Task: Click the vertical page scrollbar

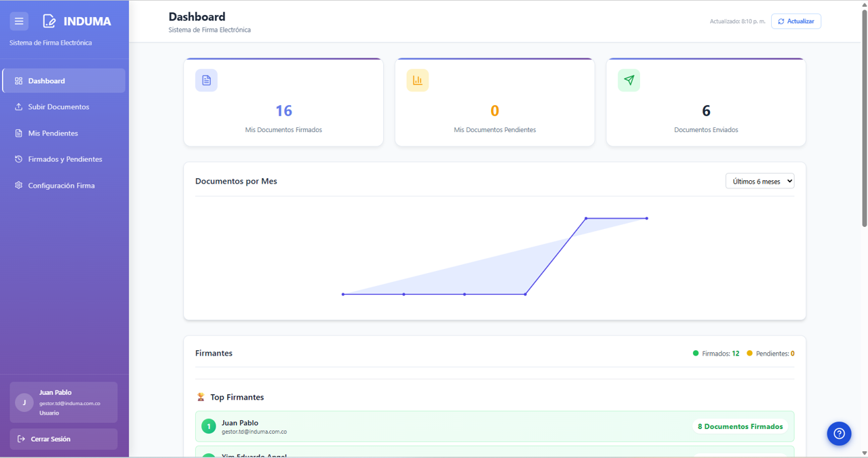Action: pos(864,122)
